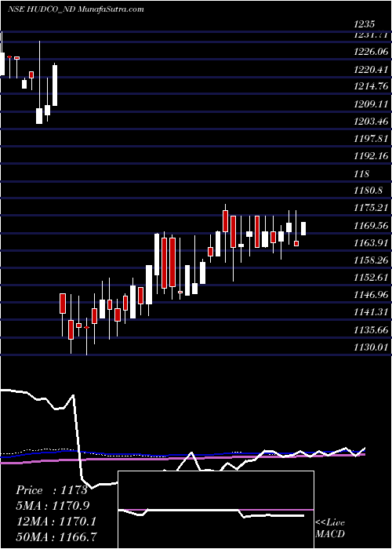Click the 1163.91 price axis label
392x549 pixels.
point(371,242)
